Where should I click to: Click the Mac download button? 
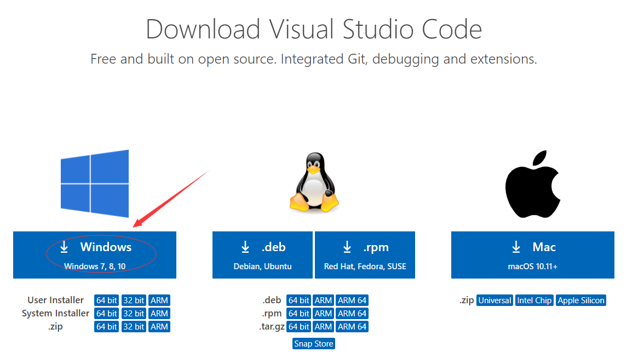(x=533, y=255)
